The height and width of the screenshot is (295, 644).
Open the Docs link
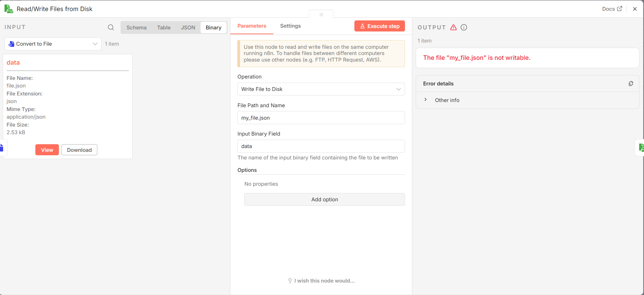tap(612, 9)
